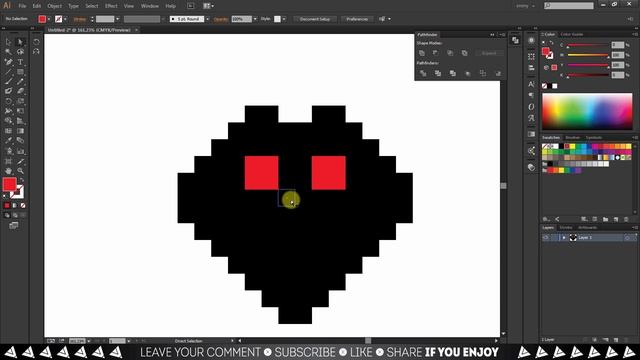Select the Rotate tool

(8, 101)
